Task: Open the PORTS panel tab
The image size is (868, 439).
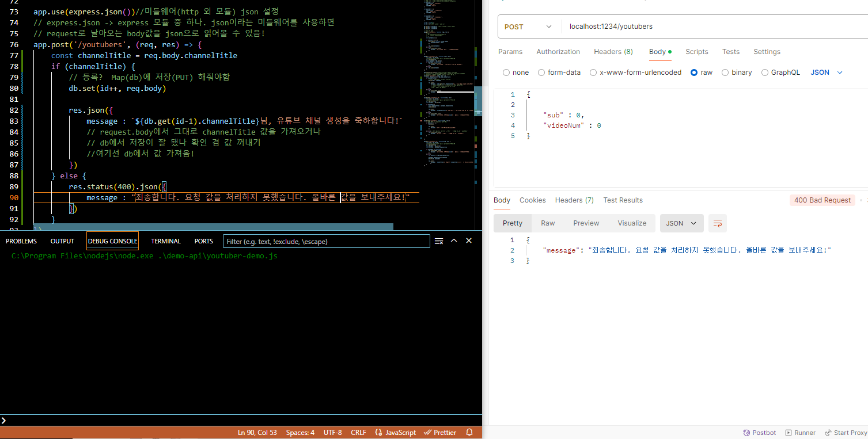Action: pos(203,241)
